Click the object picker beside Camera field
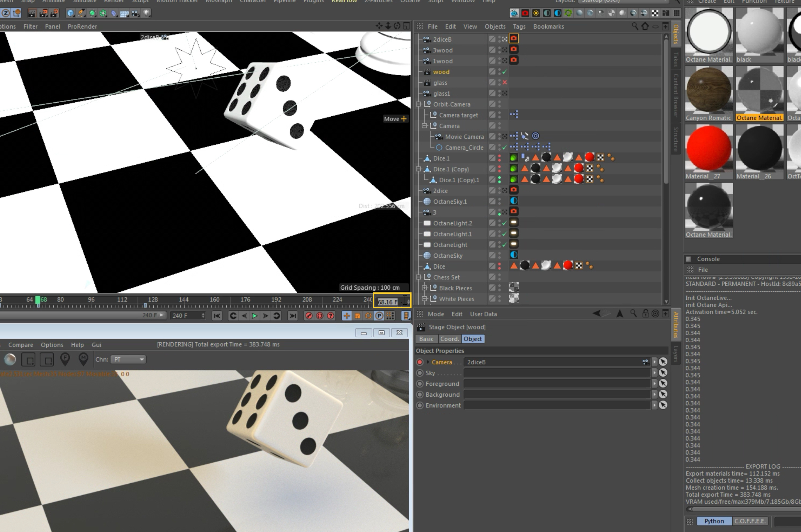 (x=663, y=362)
